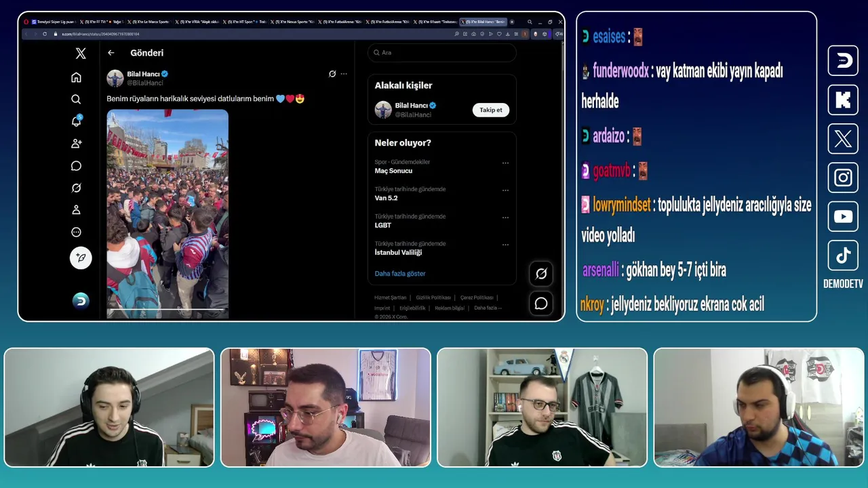
Task: Click Takip et to follow Bilal Hancı
Action: 491,110
